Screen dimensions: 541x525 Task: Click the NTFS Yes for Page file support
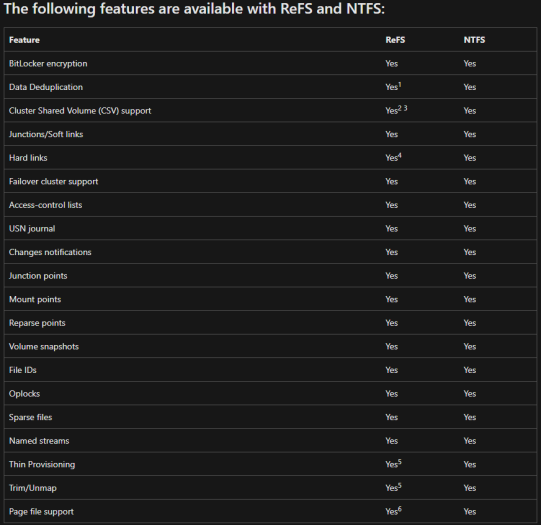[470, 512]
